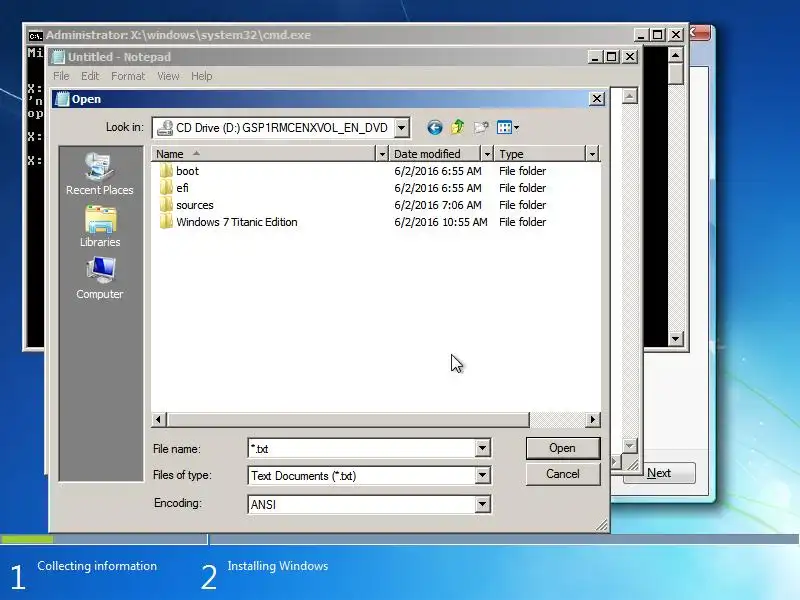Open Libraries in sidebar
This screenshot has height=600, width=800.
(x=100, y=227)
